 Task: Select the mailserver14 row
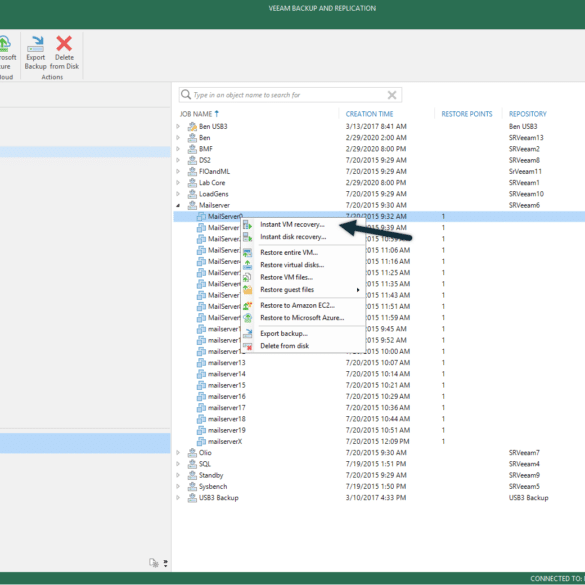(x=379, y=374)
